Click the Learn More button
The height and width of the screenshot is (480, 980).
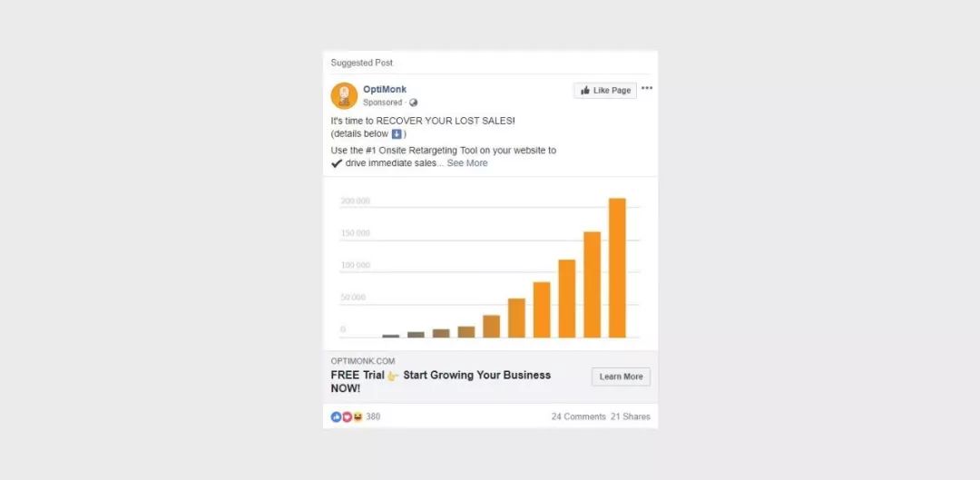621,377
